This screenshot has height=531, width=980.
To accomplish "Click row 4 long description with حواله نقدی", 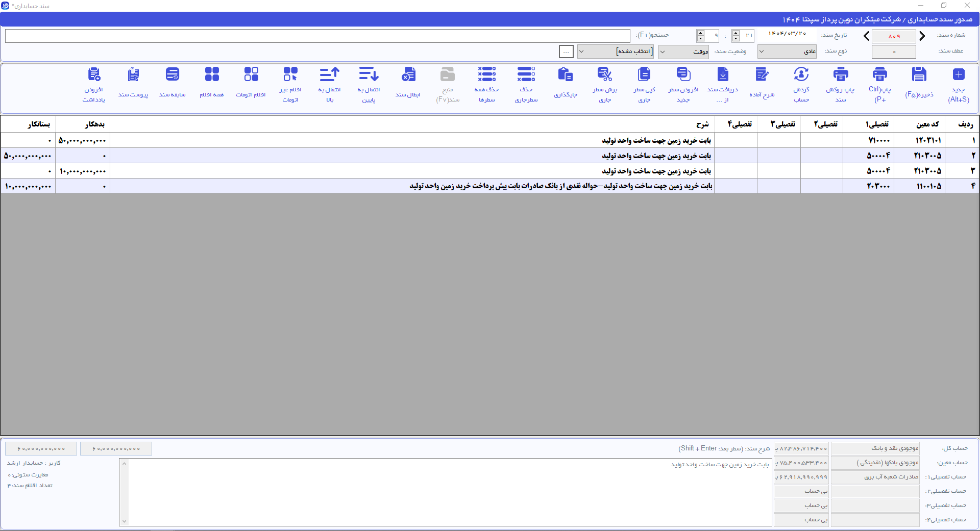I will [412, 186].
